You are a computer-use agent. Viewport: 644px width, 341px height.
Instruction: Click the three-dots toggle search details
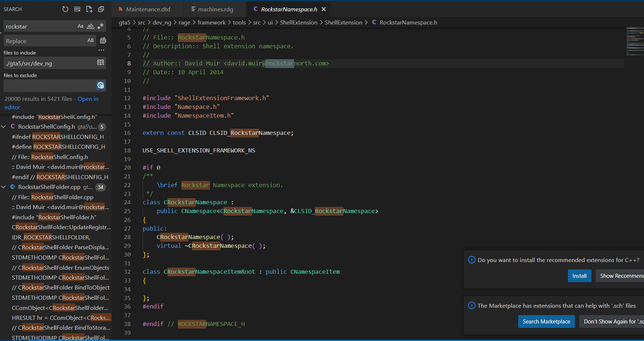point(101,50)
